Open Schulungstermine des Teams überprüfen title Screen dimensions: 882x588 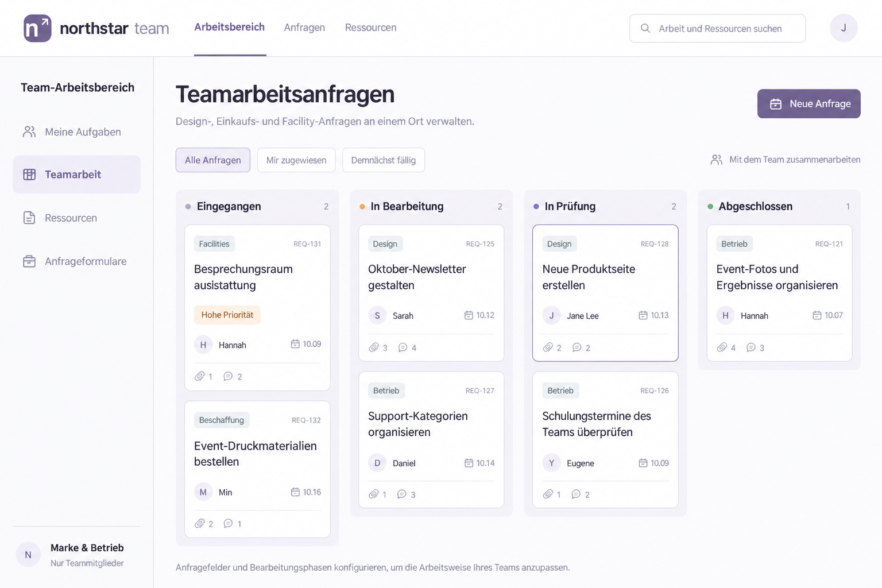pyautogui.click(x=597, y=424)
